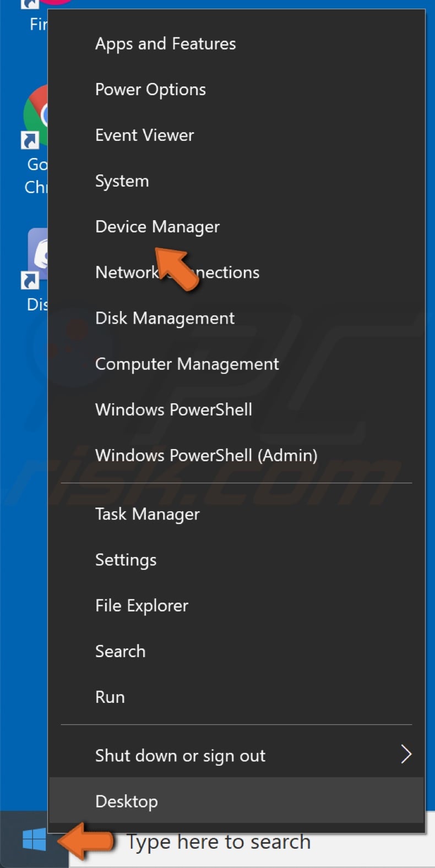
Task: Click the Windows Start button
Action: pyautogui.click(x=33, y=841)
